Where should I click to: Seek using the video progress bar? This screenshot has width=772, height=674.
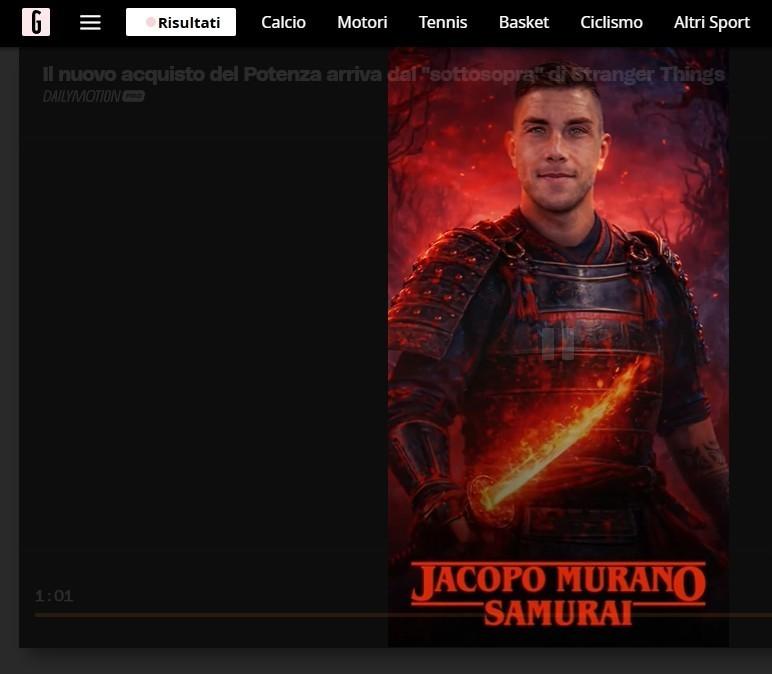click(300, 614)
